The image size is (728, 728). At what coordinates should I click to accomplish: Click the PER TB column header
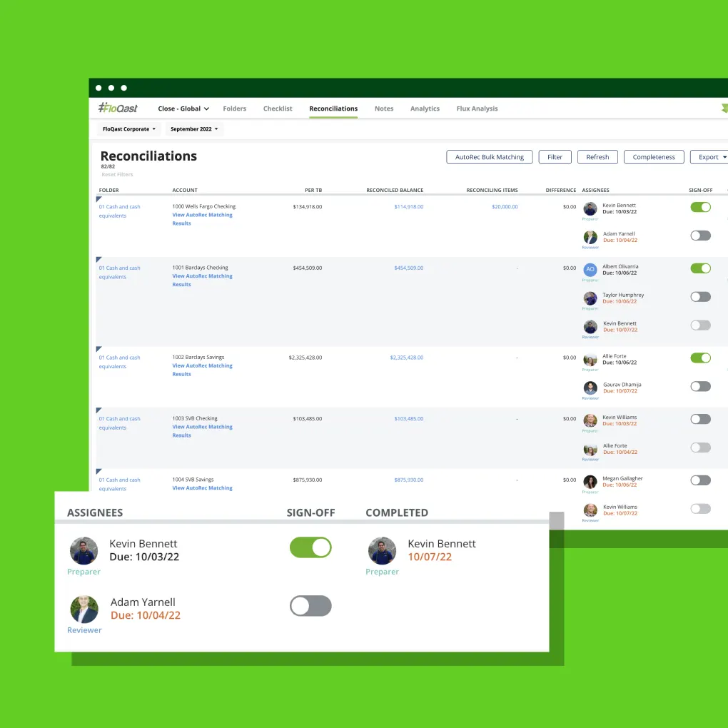coord(313,190)
